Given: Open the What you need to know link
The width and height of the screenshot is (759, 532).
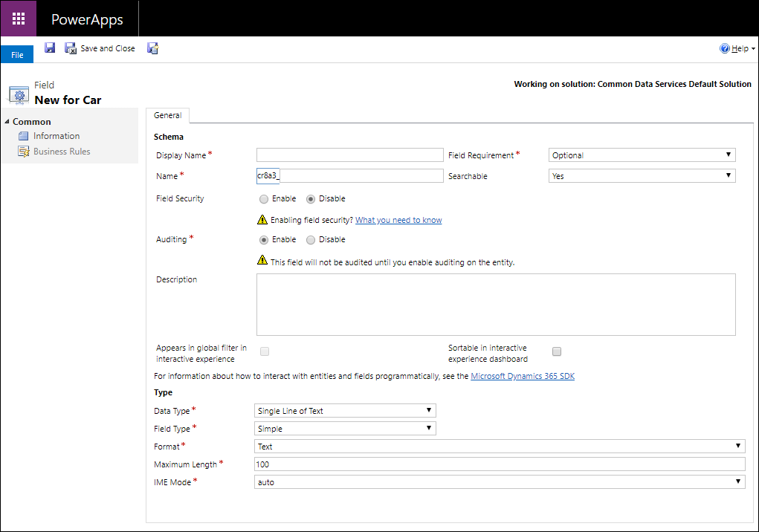Looking at the screenshot, I should click(398, 219).
